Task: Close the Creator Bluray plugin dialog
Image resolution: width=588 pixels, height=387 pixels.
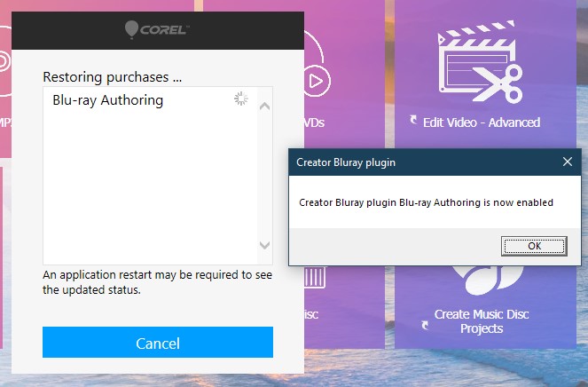Action: pyautogui.click(x=568, y=162)
